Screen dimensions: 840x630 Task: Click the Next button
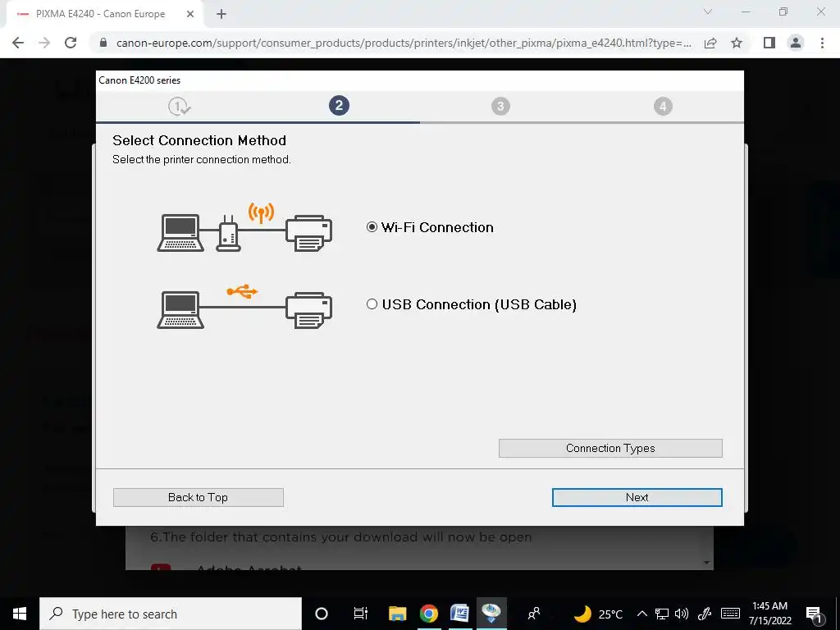(x=637, y=497)
